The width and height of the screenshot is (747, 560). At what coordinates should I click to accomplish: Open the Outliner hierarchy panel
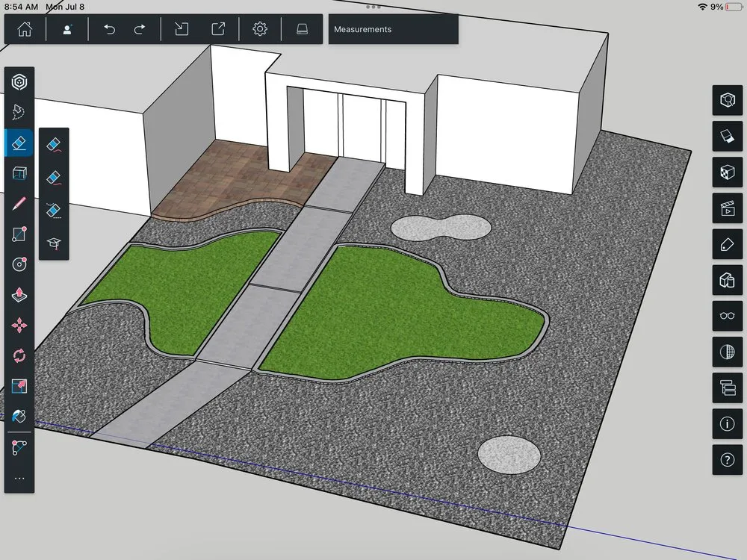[x=727, y=388]
